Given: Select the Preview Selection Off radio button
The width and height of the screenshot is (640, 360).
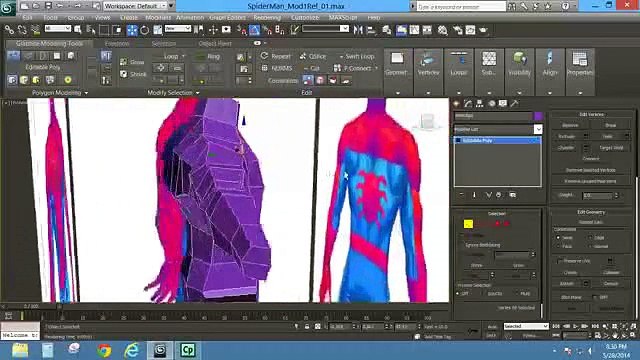Looking at the screenshot, I should (458, 293).
